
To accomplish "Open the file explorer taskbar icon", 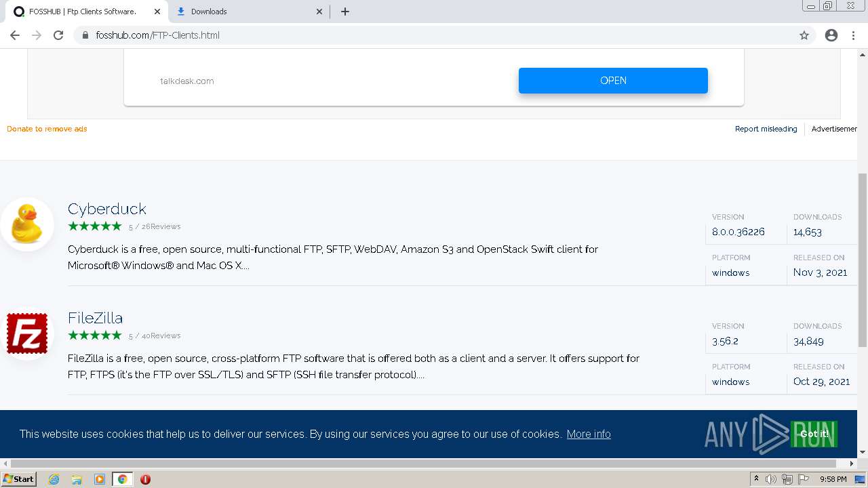I will tap(77, 479).
